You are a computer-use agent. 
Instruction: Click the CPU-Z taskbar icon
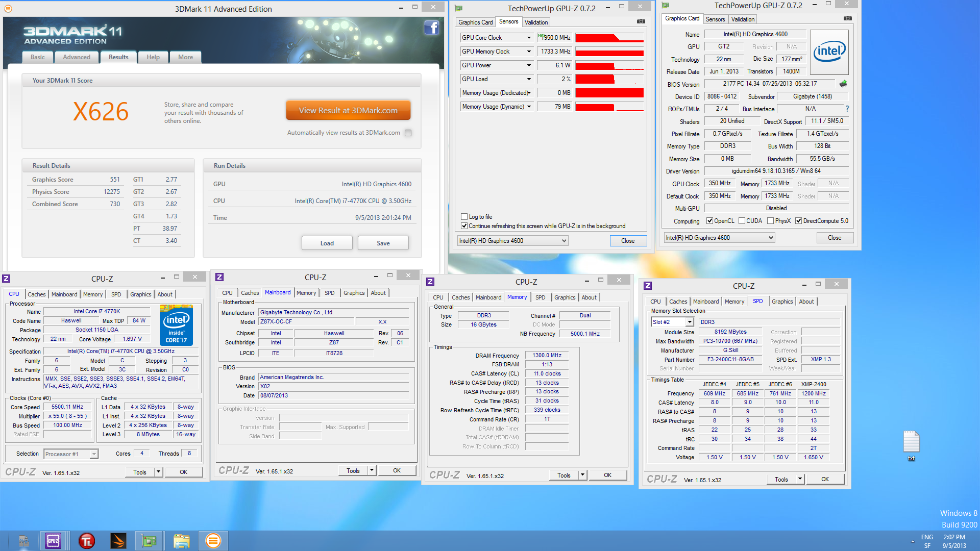pos(53,541)
